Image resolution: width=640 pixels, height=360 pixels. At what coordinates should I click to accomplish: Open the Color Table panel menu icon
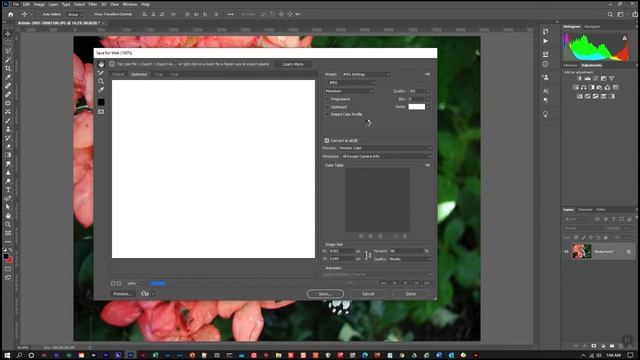(x=427, y=165)
